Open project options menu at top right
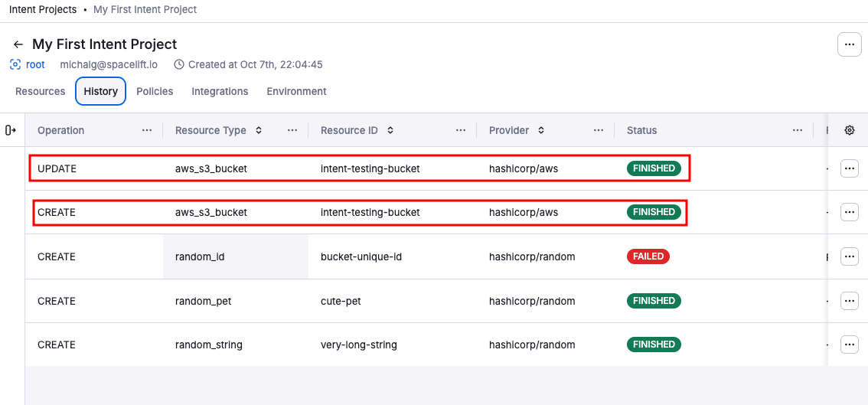 coord(849,44)
